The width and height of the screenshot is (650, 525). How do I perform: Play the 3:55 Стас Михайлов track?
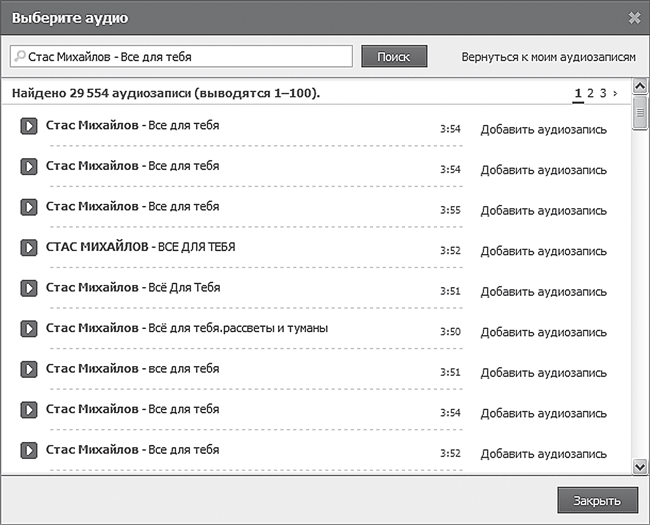click(29, 207)
